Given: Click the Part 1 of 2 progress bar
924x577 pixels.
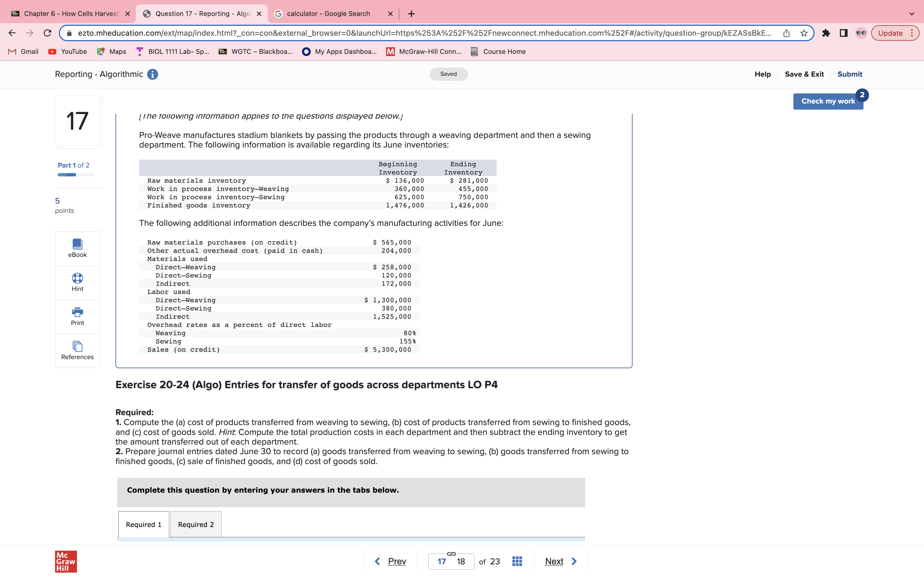Looking at the screenshot, I should click(x=76, y=175).
